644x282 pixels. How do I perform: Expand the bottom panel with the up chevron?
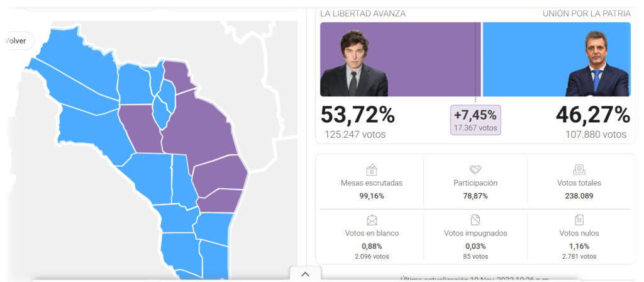coord(305,274)
